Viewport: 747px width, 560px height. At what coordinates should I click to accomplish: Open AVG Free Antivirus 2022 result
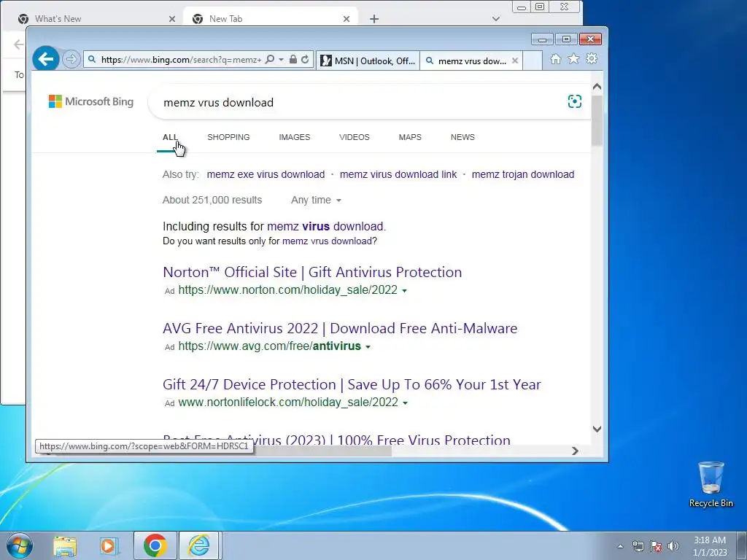click(x=340, y=328)
